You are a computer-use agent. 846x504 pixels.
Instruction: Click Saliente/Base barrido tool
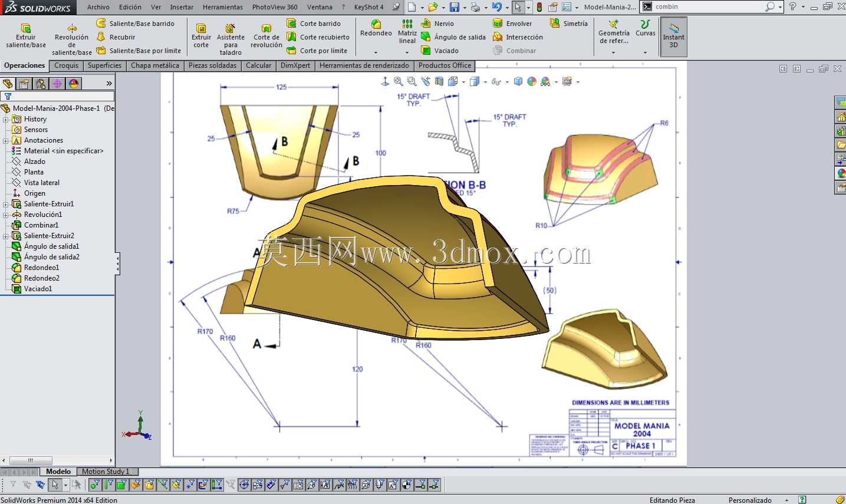(135, 24)
